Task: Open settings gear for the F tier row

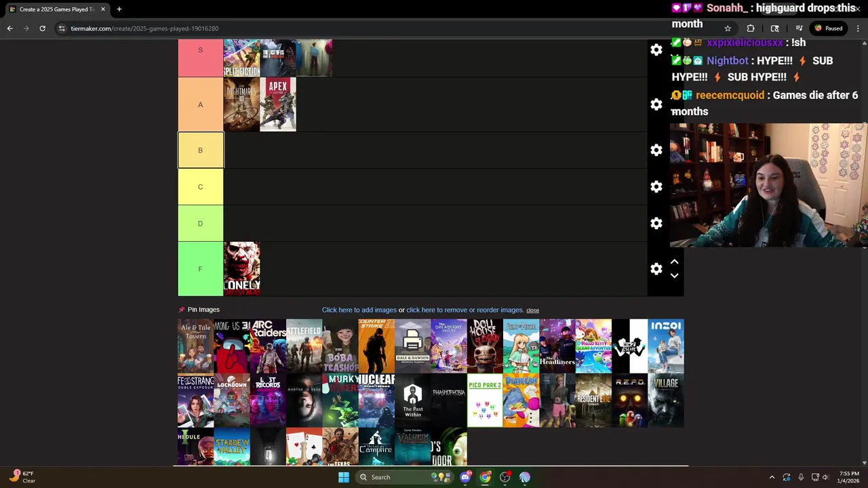Action: point(656,269)
